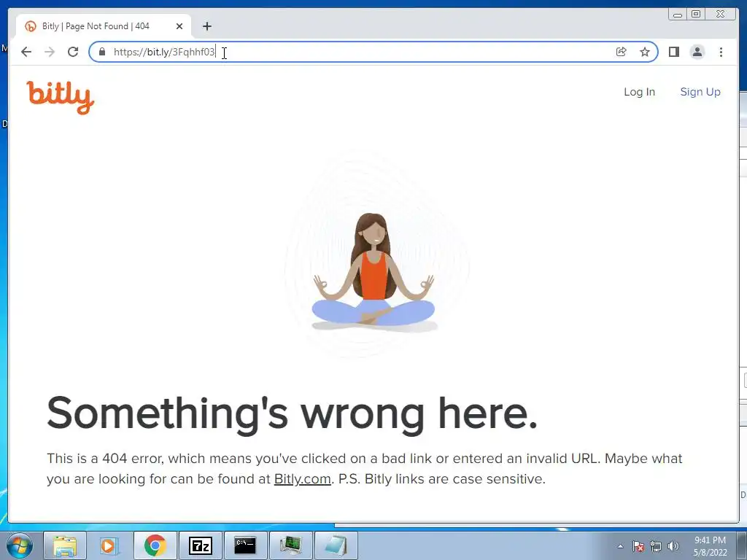Reload the Bitly 404 page
The image size is (747, 560).
[x=73, y=52]
